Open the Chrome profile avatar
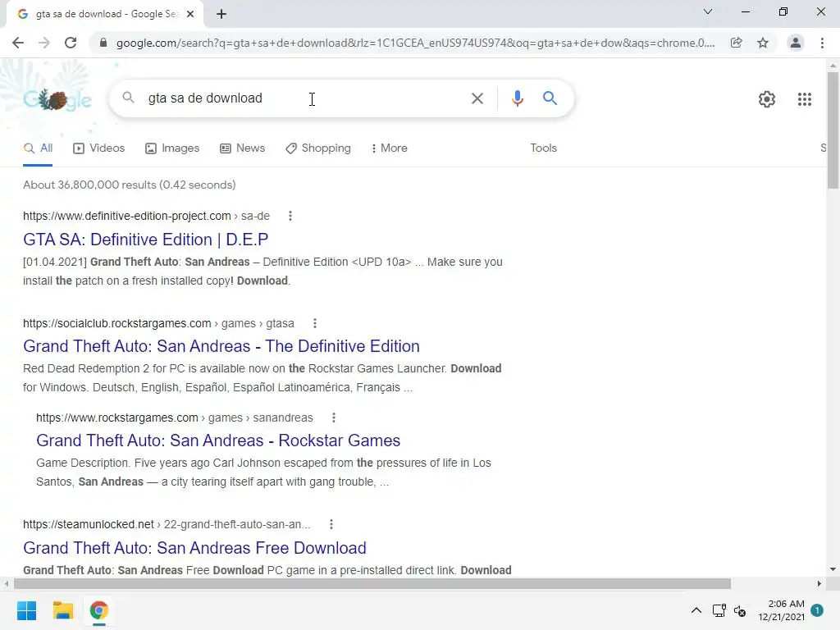840x630 pixels. click(796, 43)
